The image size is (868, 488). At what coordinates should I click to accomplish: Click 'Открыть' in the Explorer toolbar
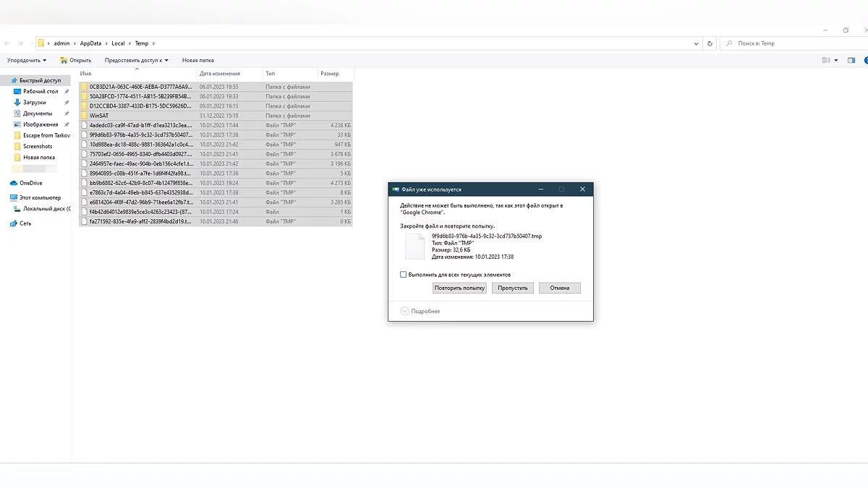tap(76, 60)
